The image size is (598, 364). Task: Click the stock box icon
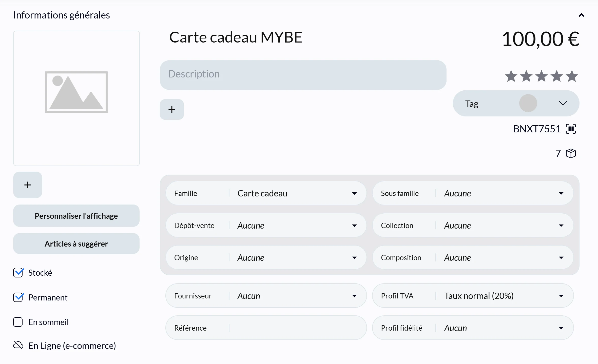point(571,153)
